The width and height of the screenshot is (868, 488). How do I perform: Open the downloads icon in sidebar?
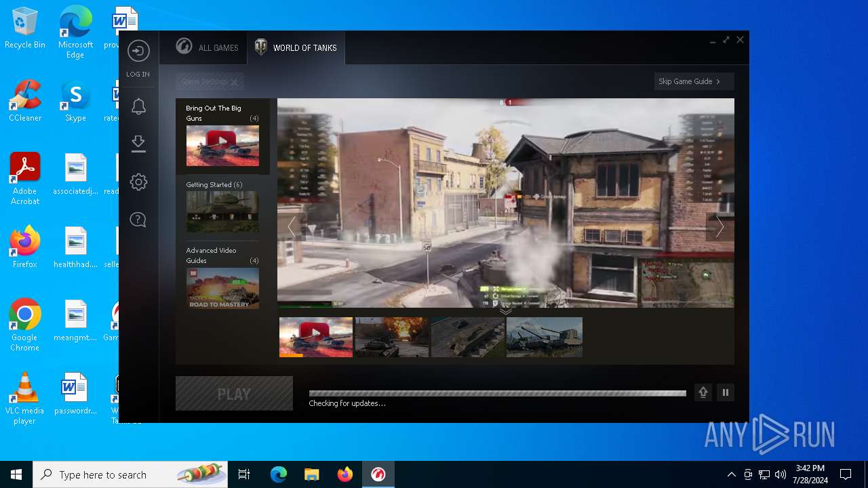[138, 143]
